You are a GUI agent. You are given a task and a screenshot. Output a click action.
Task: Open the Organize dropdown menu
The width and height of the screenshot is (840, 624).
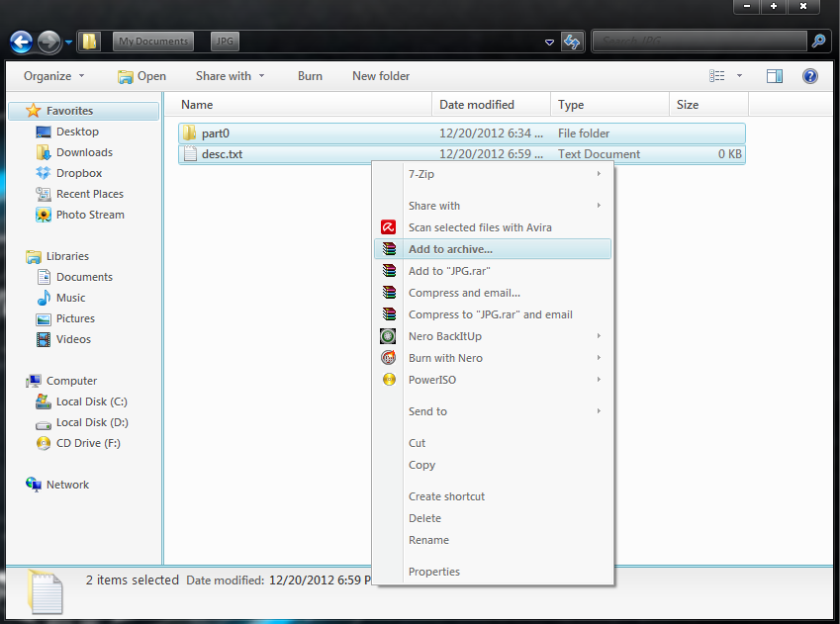54,76
